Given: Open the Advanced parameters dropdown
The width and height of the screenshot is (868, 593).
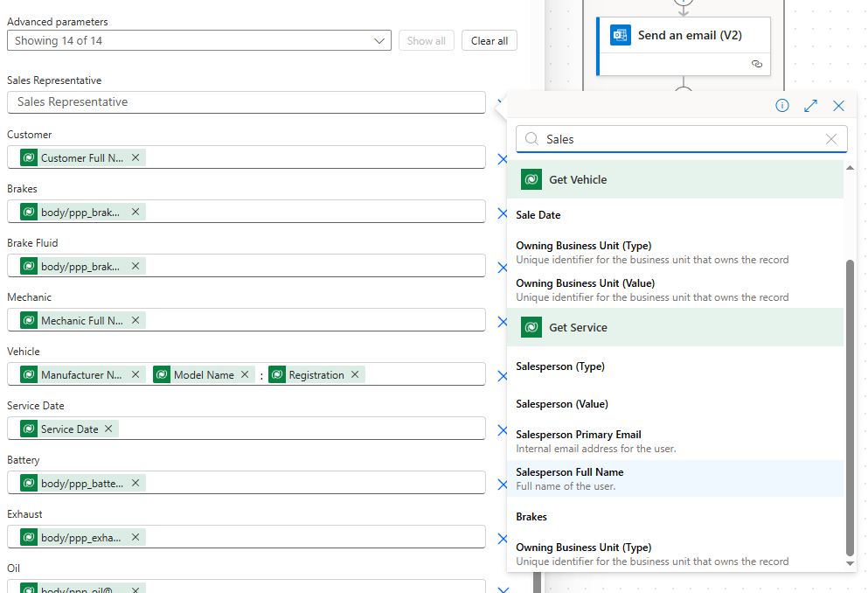Looking at the screenshot, I should [379, 41].
